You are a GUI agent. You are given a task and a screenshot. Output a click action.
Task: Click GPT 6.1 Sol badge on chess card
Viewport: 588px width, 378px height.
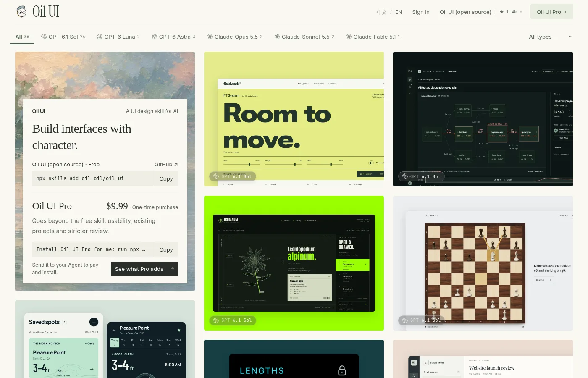coord(422,320)
